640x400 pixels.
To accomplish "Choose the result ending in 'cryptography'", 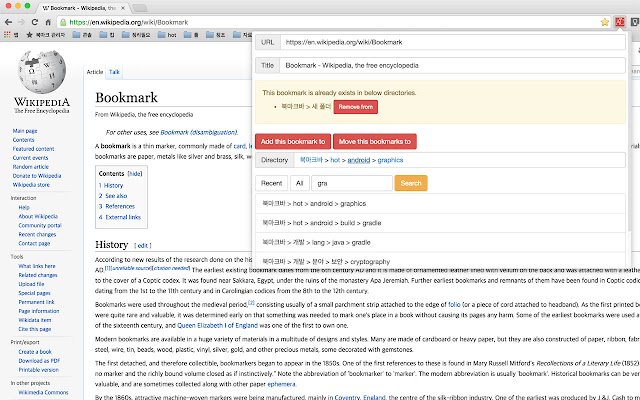I will point(440,261).
